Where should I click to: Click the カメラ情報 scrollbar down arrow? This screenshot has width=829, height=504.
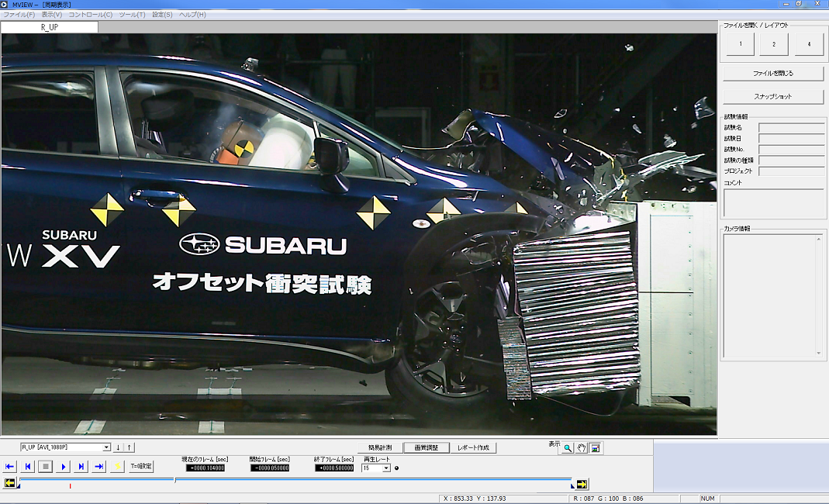point(818,353)
